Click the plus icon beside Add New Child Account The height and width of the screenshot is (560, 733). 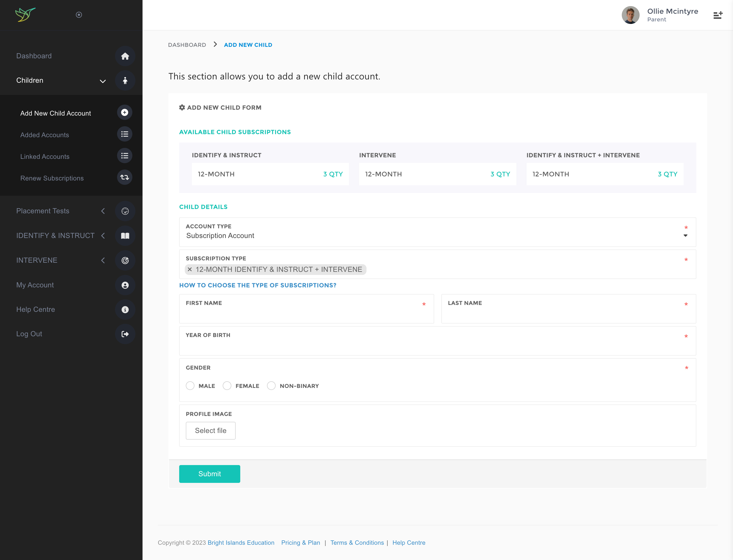pos(125,113)
